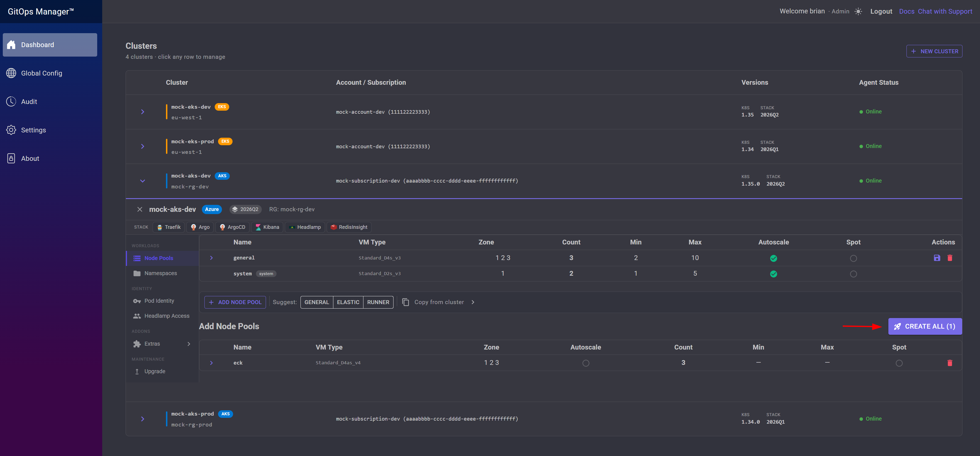The width and height of the screenshot is (980, 456).
Task: Click the mock-aks-prod cluster name
Action: (x=192, y=414)
